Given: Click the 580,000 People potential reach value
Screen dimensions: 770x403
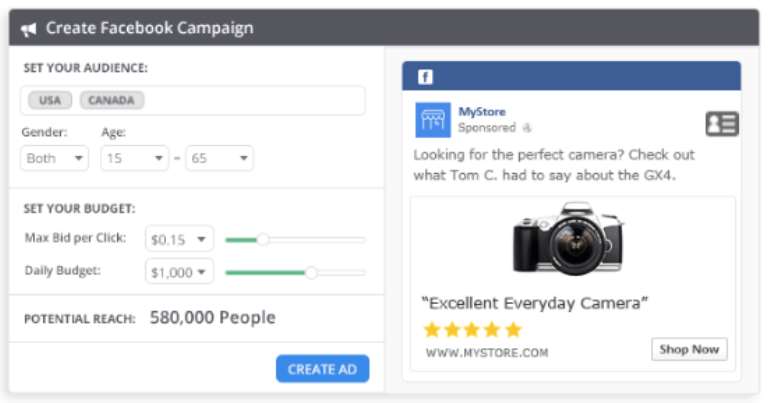Looking at the screenshot, I should [213, 318].
